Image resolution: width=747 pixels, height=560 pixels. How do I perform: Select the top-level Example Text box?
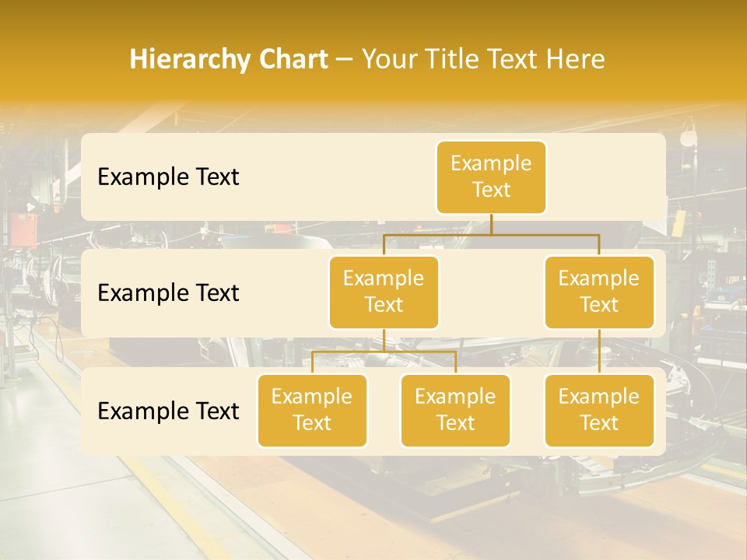(x=491, y=177)
